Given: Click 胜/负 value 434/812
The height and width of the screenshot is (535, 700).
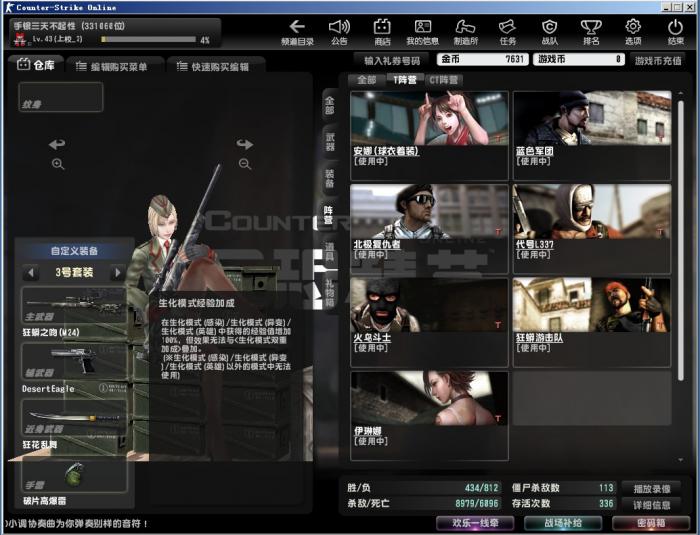Looking at the screenshot, I should [x=481, y=488].
